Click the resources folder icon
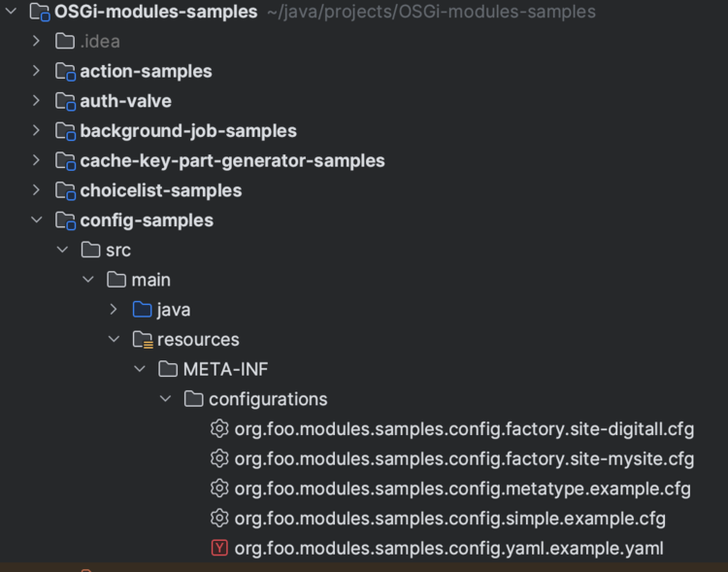728x572 pixels. point(143,340)
